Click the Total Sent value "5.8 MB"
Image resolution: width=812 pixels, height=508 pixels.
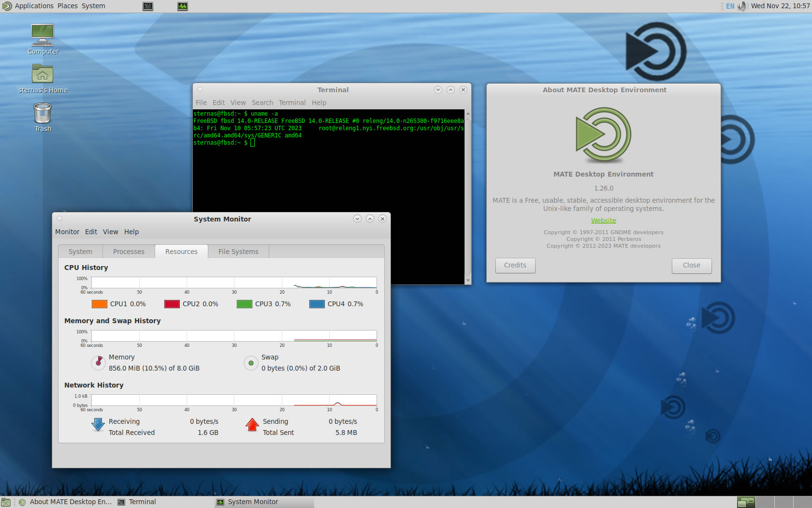tap(346, 433)
